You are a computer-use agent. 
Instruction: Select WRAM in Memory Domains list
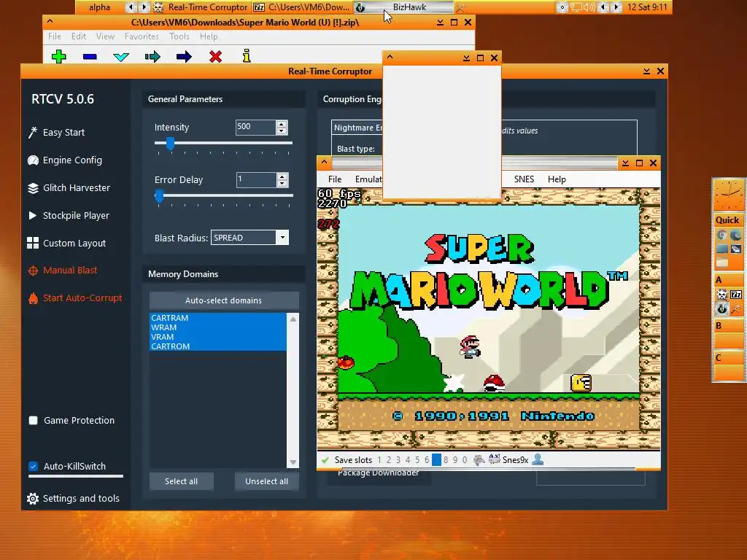tap(217, 327)
